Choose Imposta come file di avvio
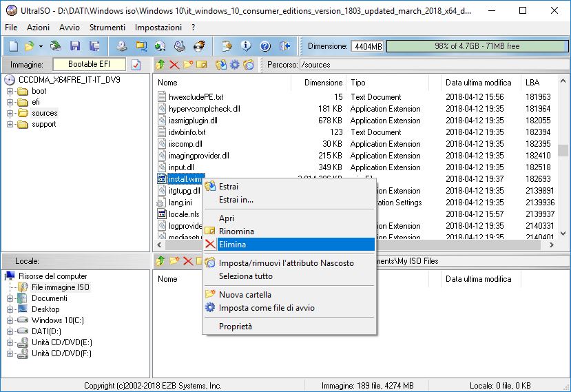Screen dimensions: 571x392 tap(289, 308)
